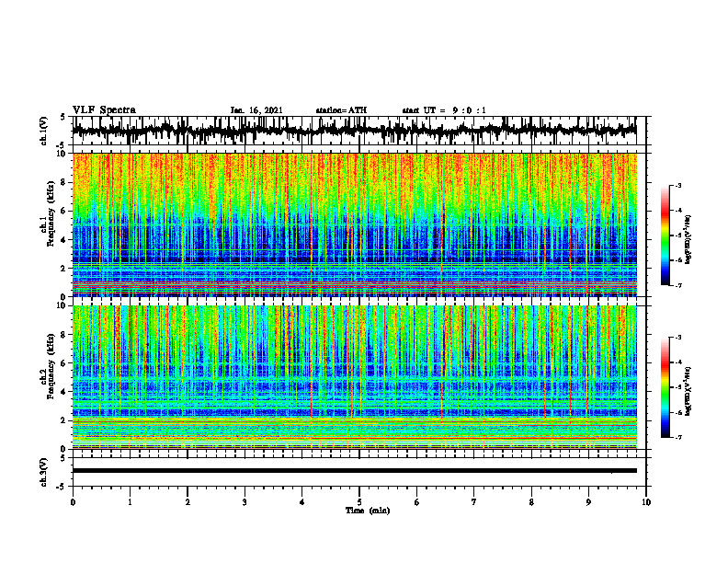728x563 pixels.
Task: Click the ch.1 spectrogram color bar
Action: click(665, 236)
